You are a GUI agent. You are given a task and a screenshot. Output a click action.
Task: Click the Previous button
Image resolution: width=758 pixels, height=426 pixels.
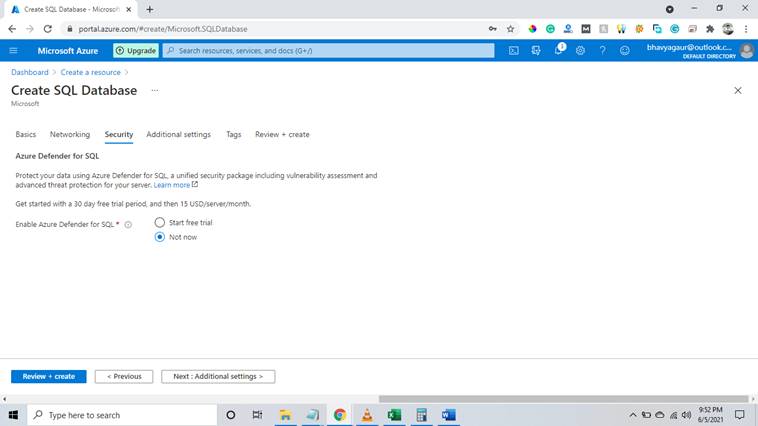pos(124,376)
